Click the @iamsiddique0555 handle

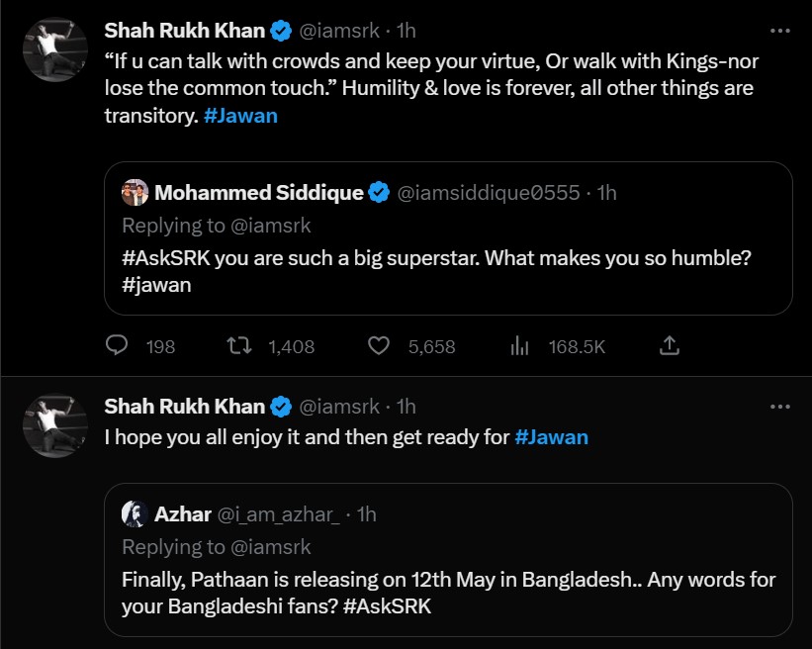pos(488,193)
